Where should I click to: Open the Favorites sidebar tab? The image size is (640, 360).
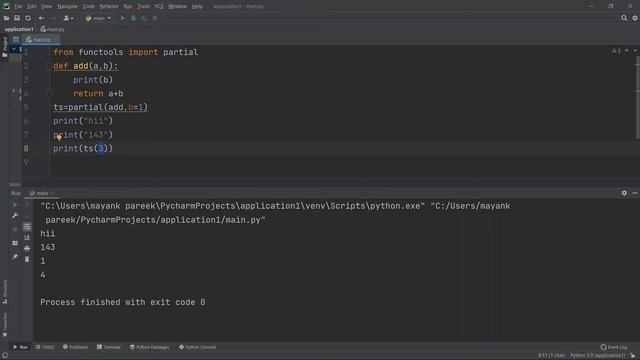coord(5,324)
